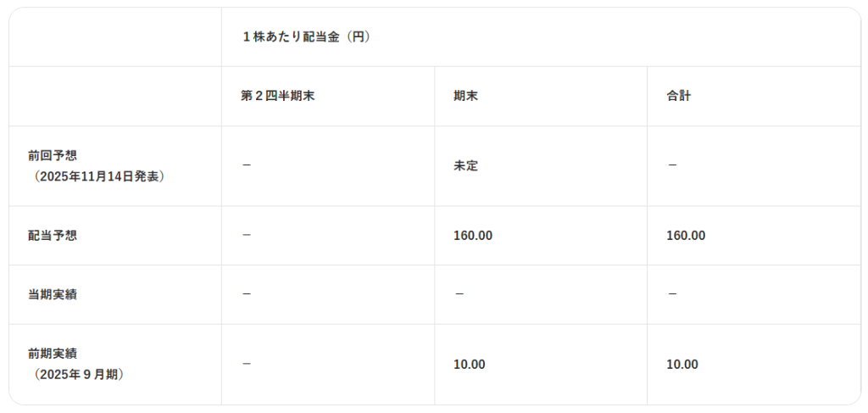Click the dash in 前回予想 合計 cell
This screenshot has height=413, width=868.
tap(672, 165)
